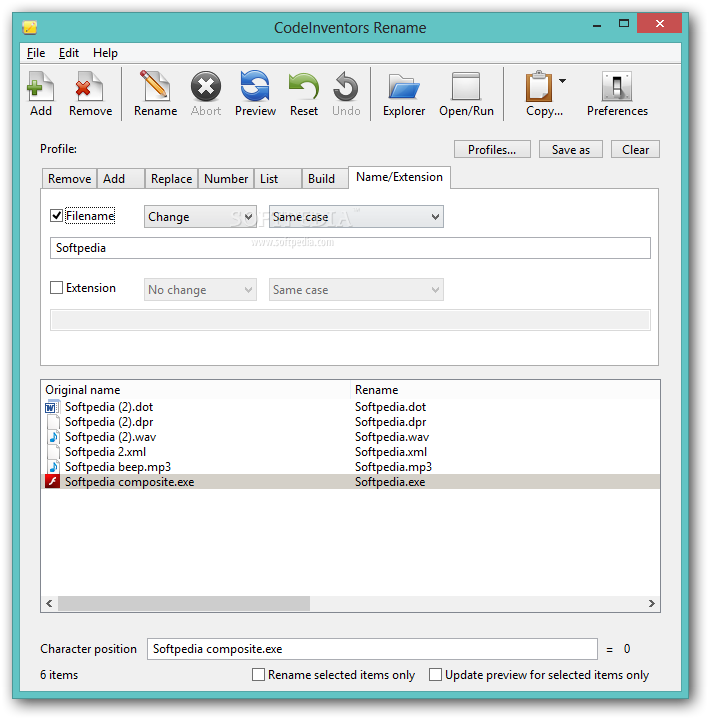Select the Name/Extension tab
709x719 pixels.
399,177
